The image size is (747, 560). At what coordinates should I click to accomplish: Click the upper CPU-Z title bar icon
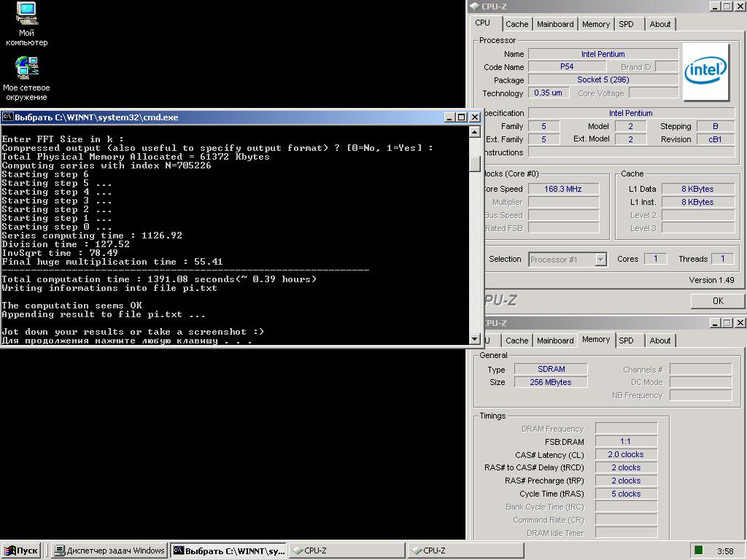(x=474, y=6)
